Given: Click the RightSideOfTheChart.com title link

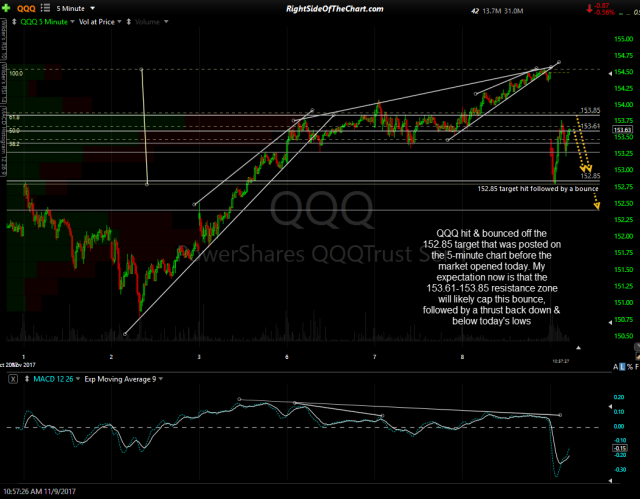Looking at the screenshot, I should click(x=334, y=9).
